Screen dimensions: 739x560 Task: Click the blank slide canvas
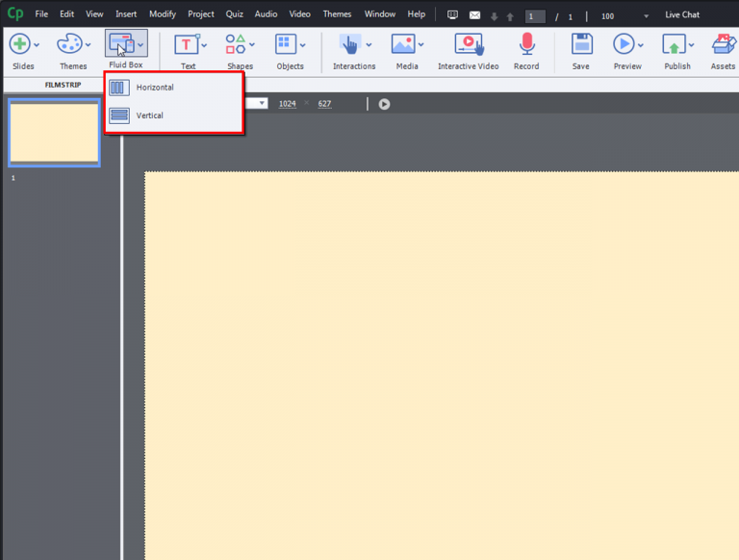441,366
